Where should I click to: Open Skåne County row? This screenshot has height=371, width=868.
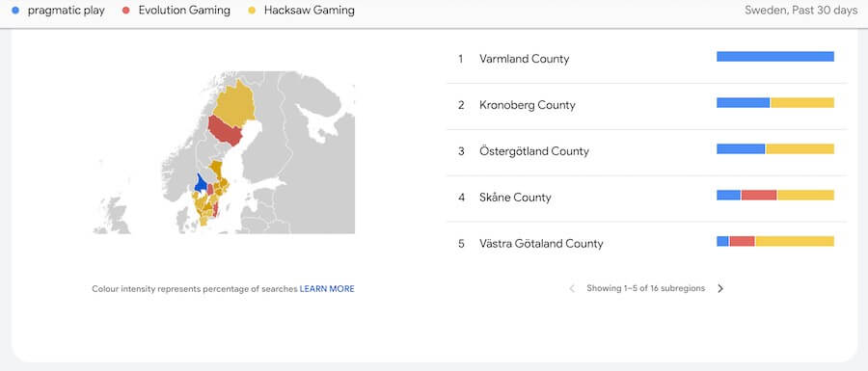pos(646,197)
